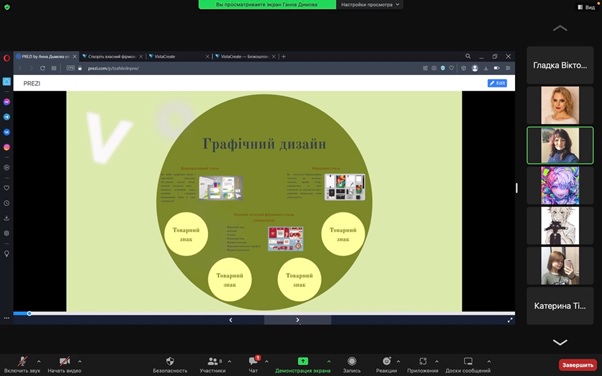Open Telegram in Opera sidebar
602x376 pixels.
point(7,117)
